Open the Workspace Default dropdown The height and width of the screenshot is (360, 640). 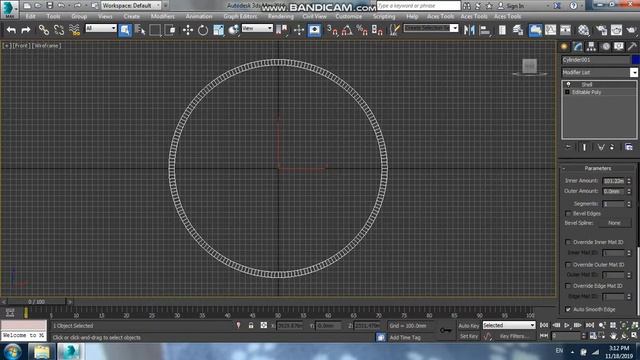(131, 6)
